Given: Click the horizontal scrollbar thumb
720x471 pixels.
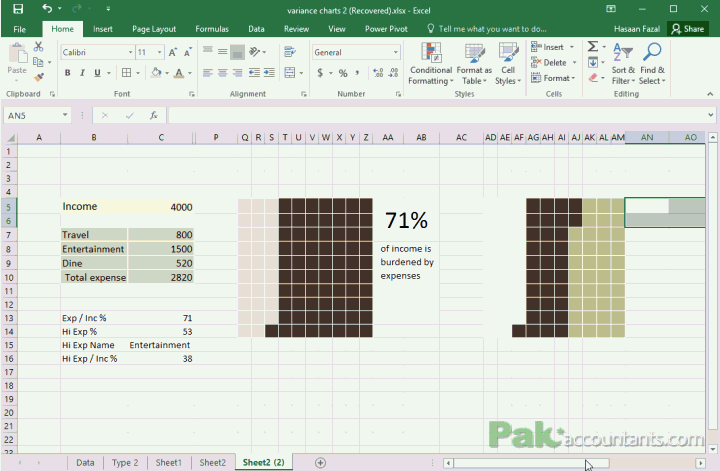Looking at the screenshot, I should [x=532, y=463].
